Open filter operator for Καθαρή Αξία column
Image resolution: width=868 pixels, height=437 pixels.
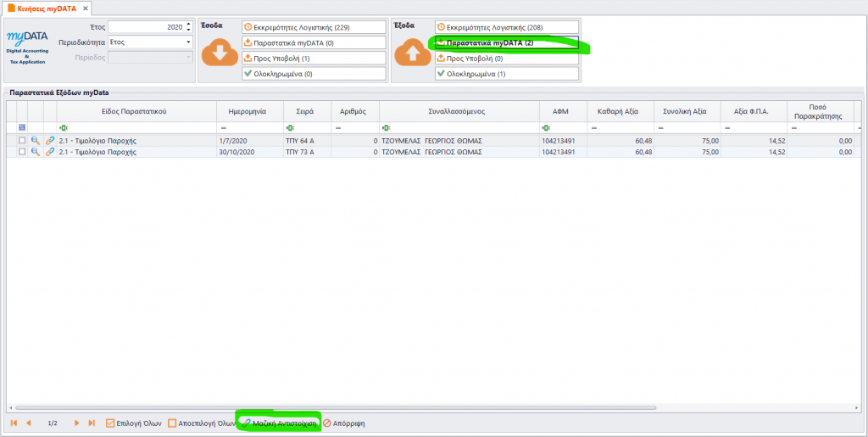(x=594, y=128)
